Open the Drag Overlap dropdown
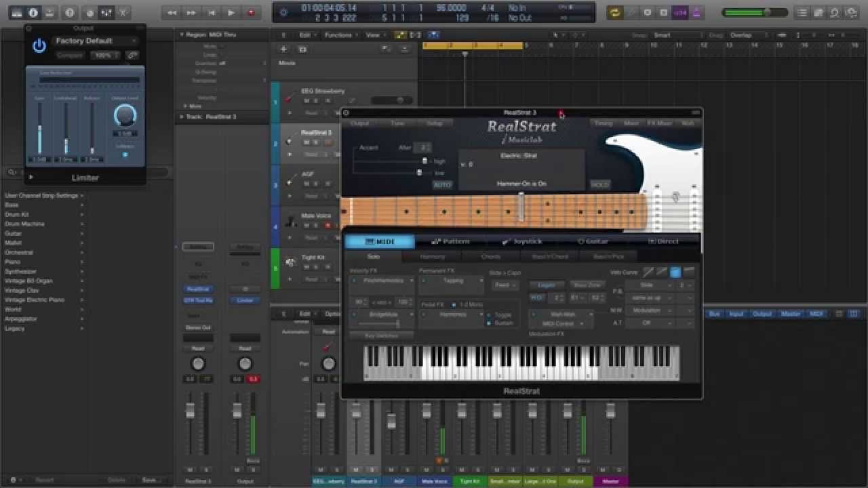The width and height of the screenshot is (868, 488). coord(749,35)
